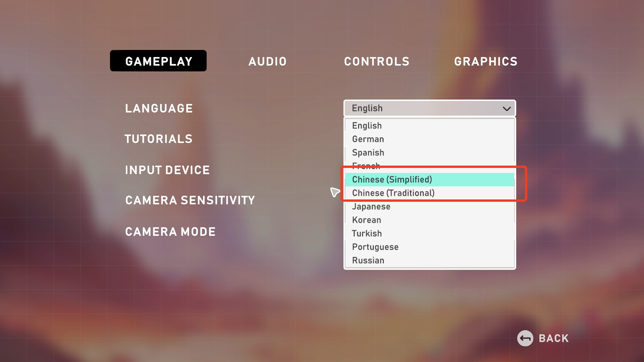Click the Gameplay tab
The width and height of the screenshot is (644, 362).
[158, 61]
